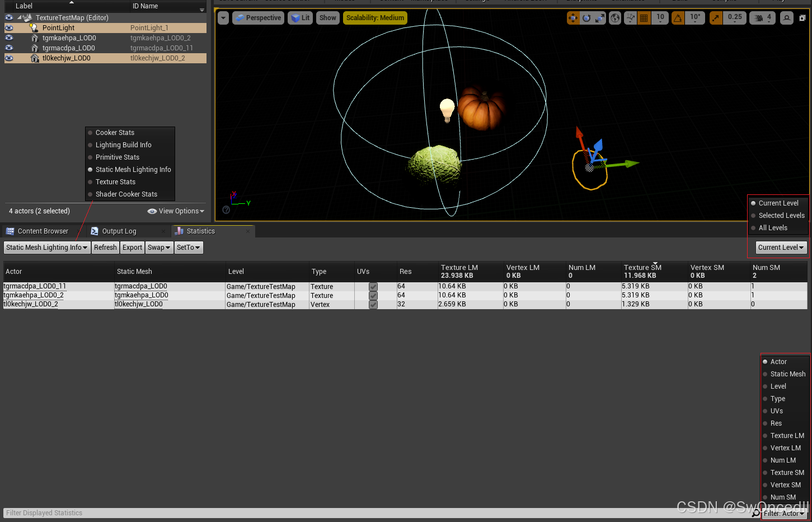This screenshot has height=522, width=812.
Task: Click the tl0kechjw_LOD0 mesh icon
Action: point(35,58)
